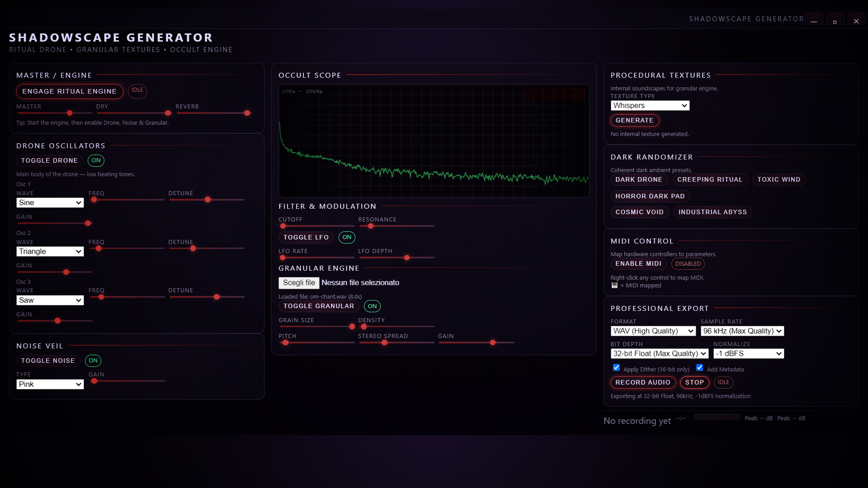
Task: Open noise Type dropdown showing Pink
Action: pos(50,385)
